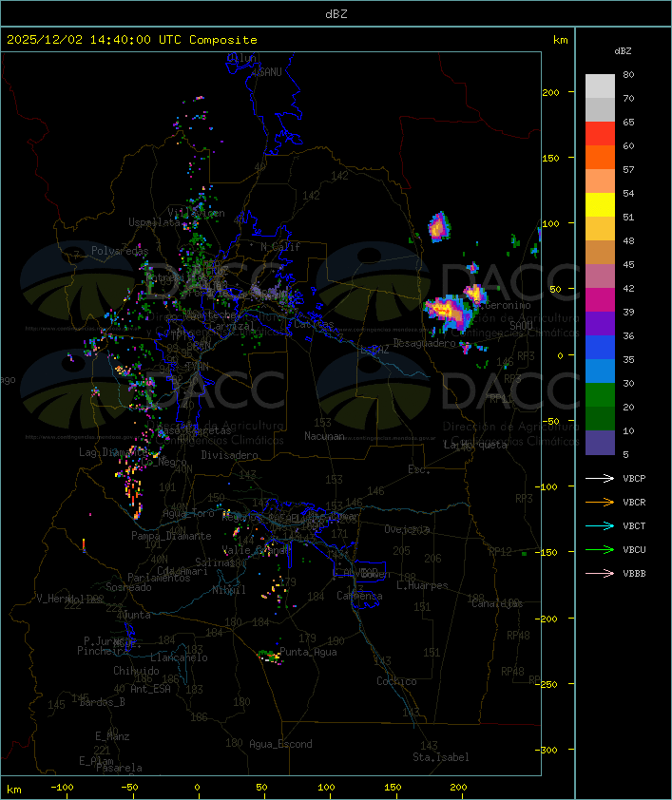The image size is (672, 800).
Task: Click the Uspallata place label
Action: click(154, 222)
